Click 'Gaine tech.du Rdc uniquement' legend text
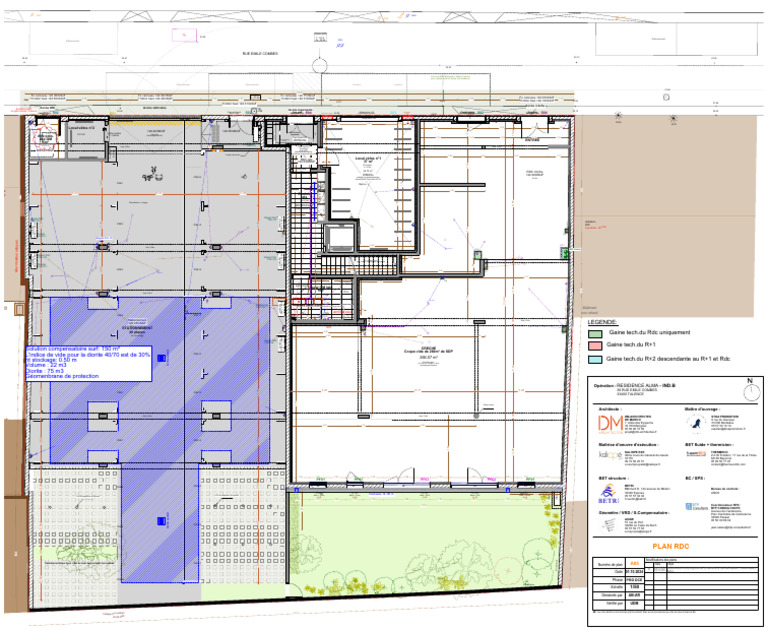The width and height of the screenshot is (768, 630). (x=649, y=332)
